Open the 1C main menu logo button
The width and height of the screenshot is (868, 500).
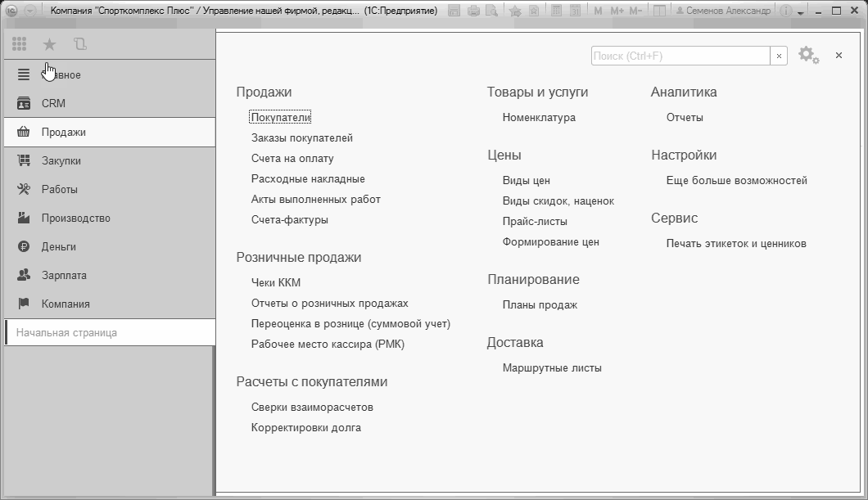click(x=11, y=11)
